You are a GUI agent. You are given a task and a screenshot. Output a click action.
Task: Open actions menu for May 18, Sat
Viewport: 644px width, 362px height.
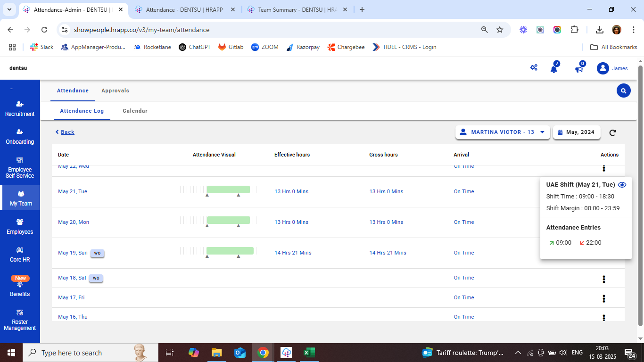click(x=603, y=280)
